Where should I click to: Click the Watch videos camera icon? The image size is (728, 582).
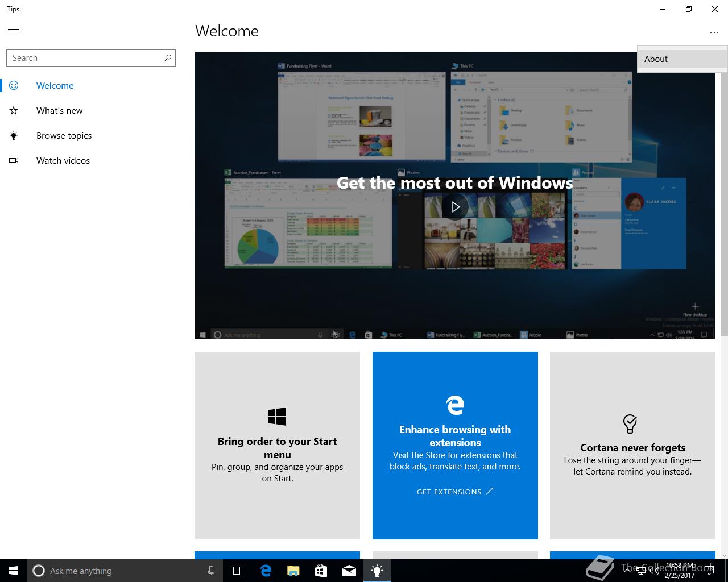coord(14,160)
